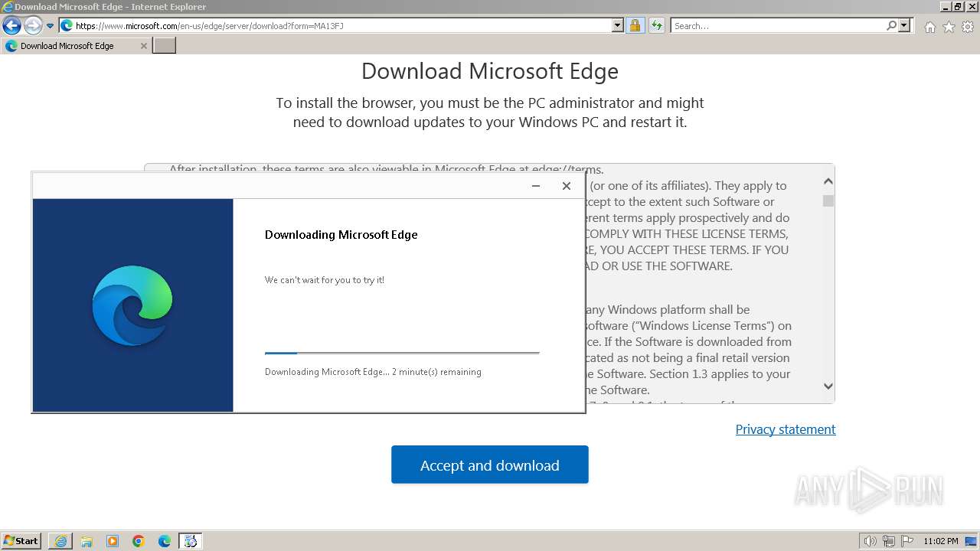Minimize the Internet Explorer window
Screen dimensions: 980x551
pyautogui.click(x=946, y=6)
